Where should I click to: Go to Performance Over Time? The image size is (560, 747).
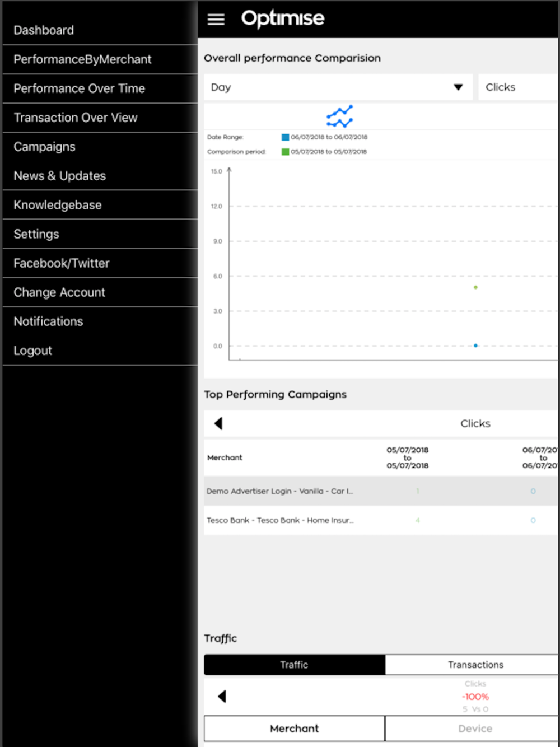click(x=79, y=88)
